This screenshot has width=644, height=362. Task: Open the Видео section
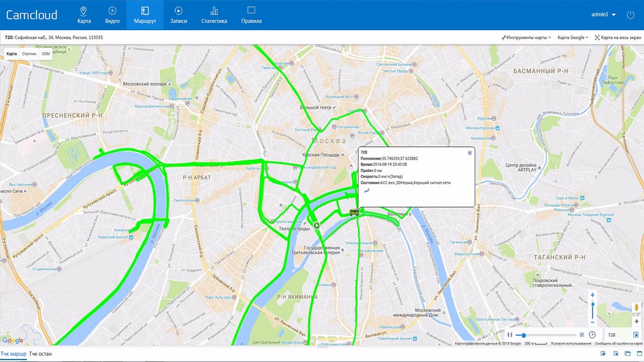click(112, 14)
